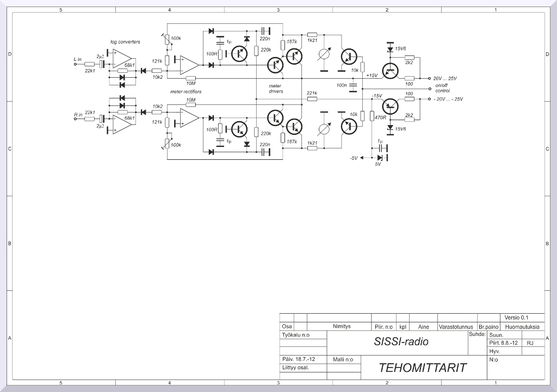Screen dimensions: 557x392
Task: Select the upper 15V6 zener diode
Action: (390, 49)
